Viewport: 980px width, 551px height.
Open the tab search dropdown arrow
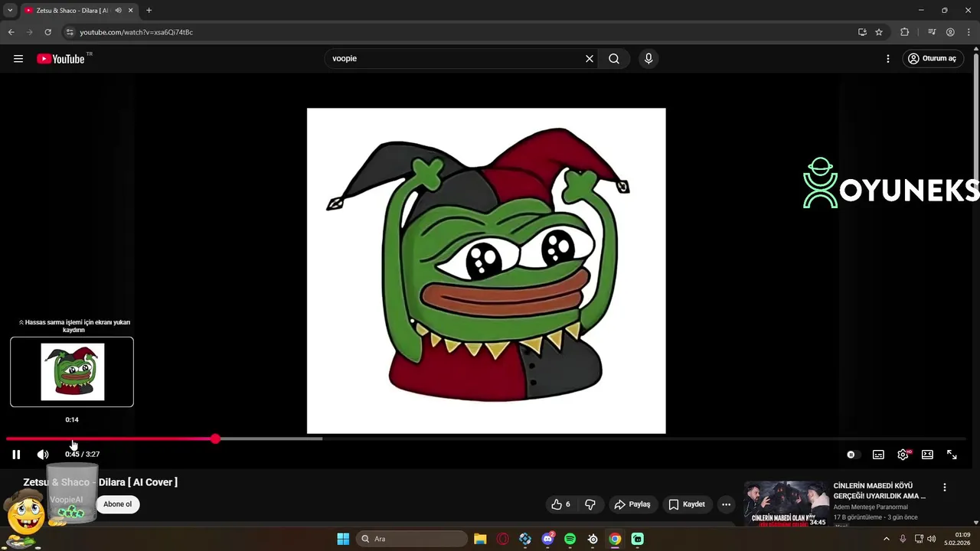(x=10, y=11)
